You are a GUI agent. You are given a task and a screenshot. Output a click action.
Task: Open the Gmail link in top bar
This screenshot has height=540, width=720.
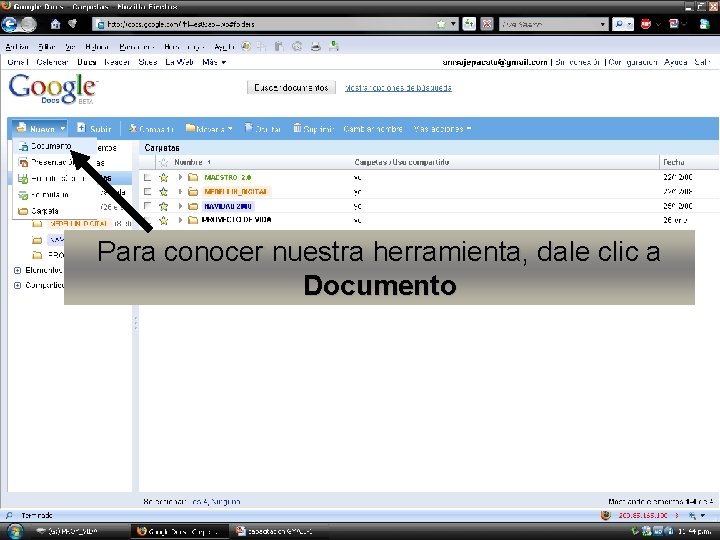tap(18, 62)
